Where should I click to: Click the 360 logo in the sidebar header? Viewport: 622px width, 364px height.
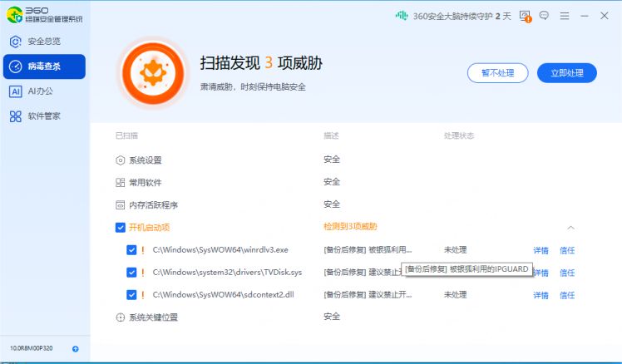(x=15, y=15)
